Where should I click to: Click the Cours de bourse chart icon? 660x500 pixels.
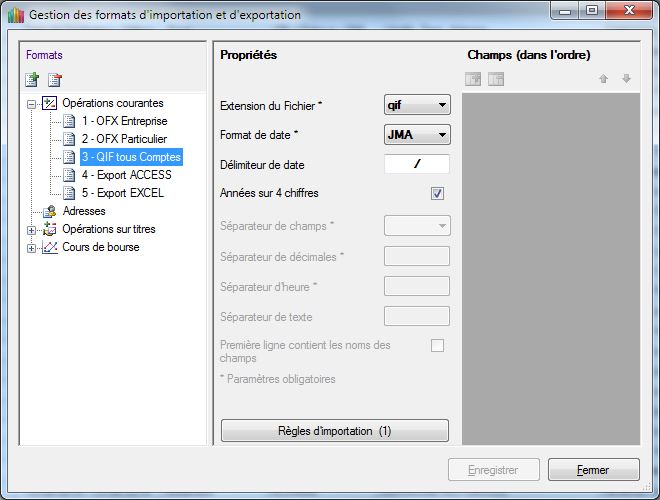click(x=49, y=247)
